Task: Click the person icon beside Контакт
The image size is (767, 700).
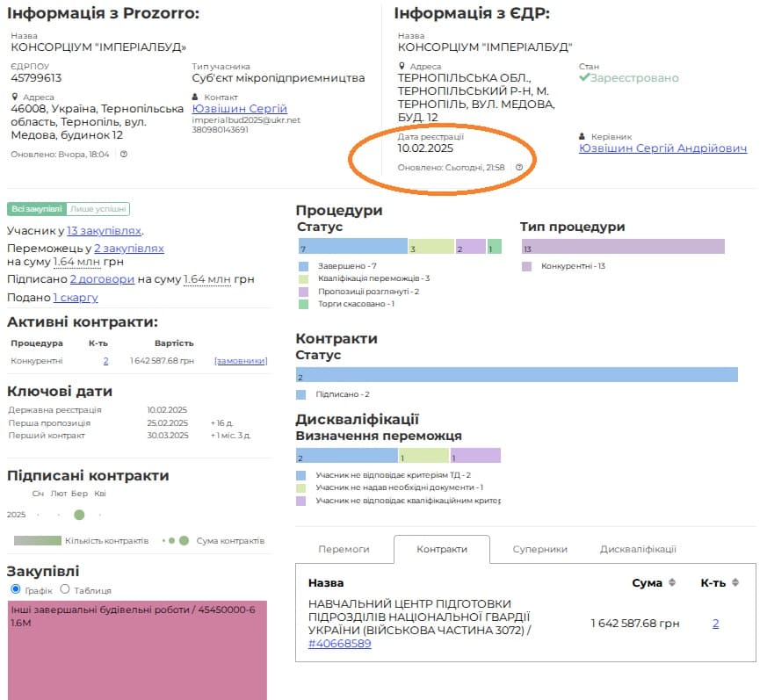Action: (x=196, y=97)
